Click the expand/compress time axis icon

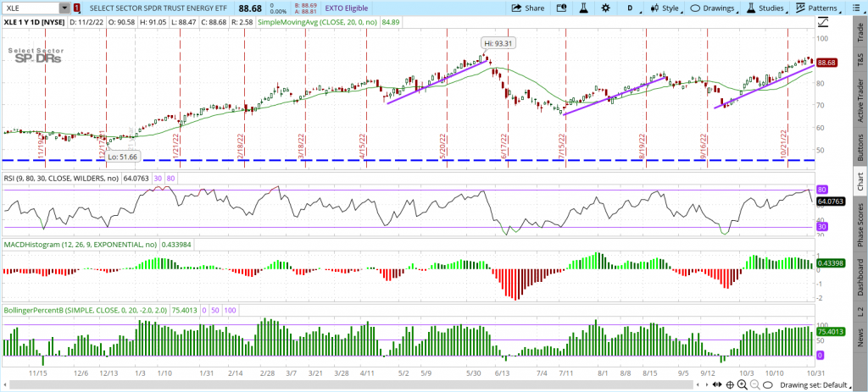pyautogui.click(x=718, y=385)
